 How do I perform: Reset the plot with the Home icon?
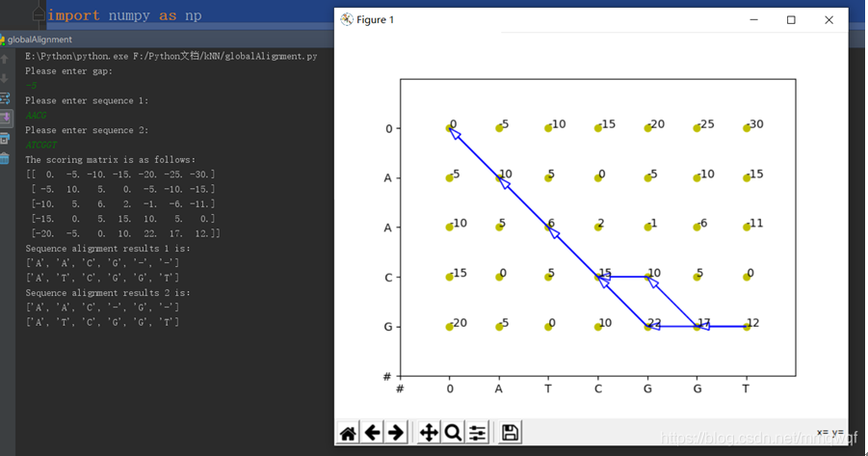[x=348, y=433]
